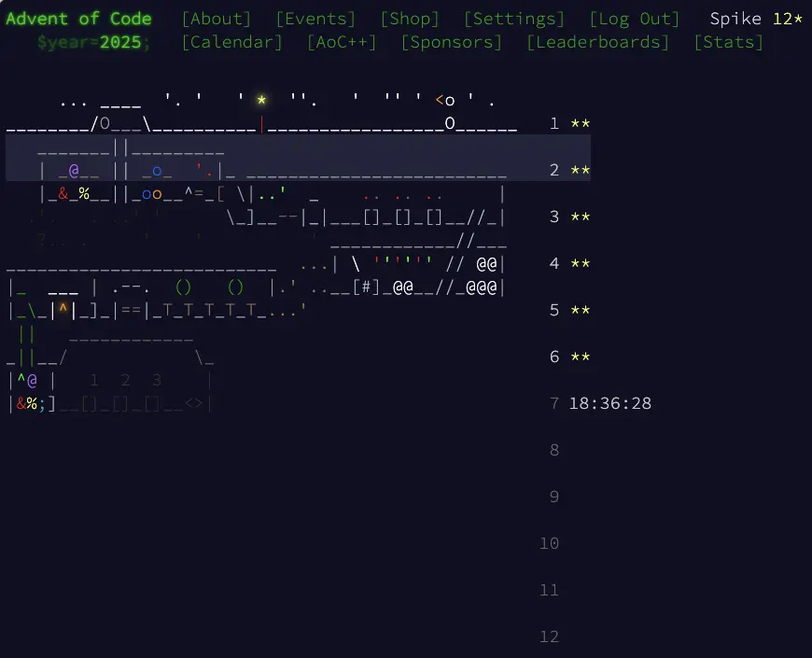The image size is (812, 658).
Task: Switch to the Calendar view
Action: (x=231, y=42)
